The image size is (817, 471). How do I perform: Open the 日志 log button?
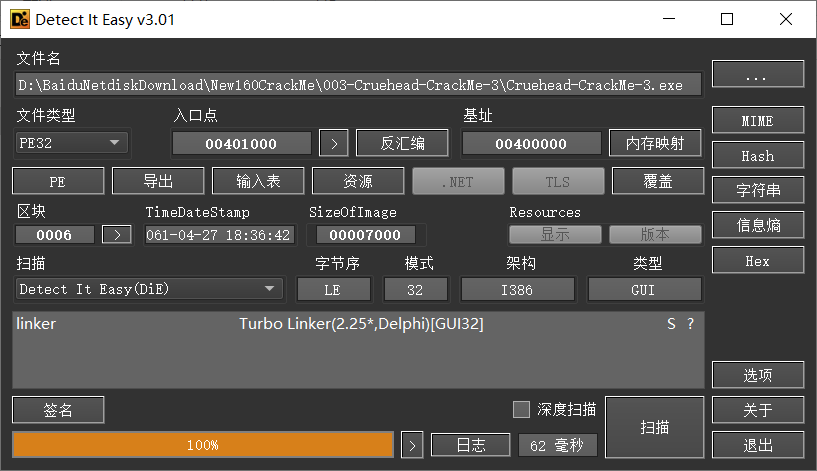point(471,445)
